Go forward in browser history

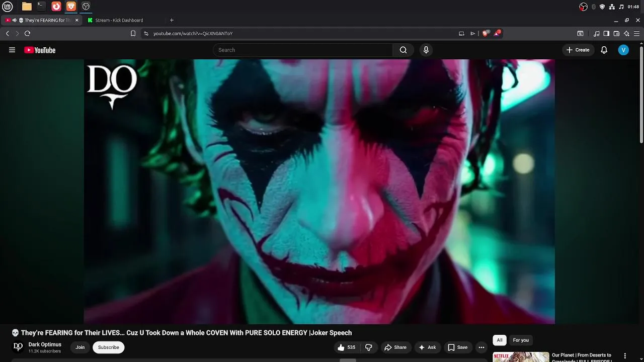point(17,34)
